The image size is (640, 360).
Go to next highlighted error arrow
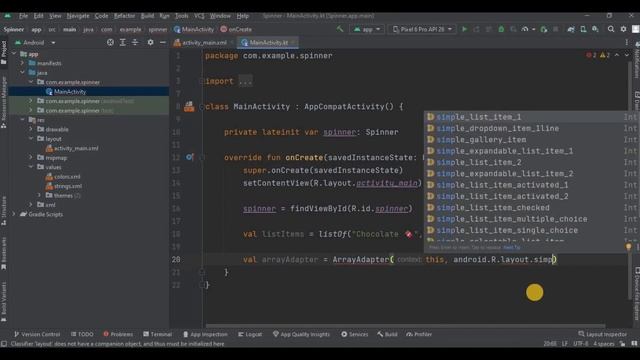click(627, 55)
